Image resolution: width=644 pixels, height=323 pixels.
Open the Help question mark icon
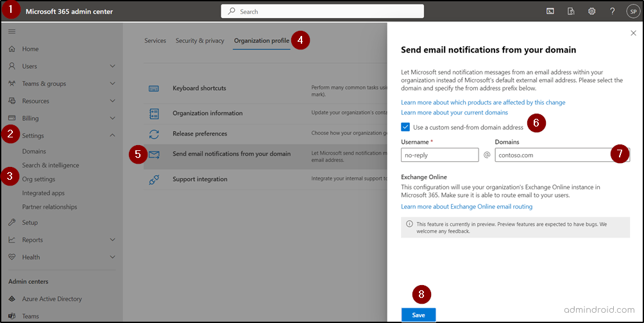click(x=613, y=12)
